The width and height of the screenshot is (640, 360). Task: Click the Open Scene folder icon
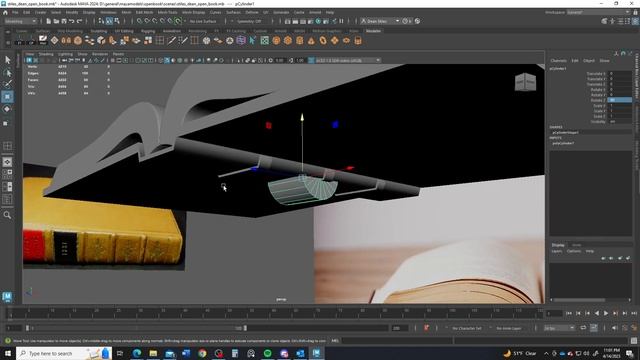(56, 21)
